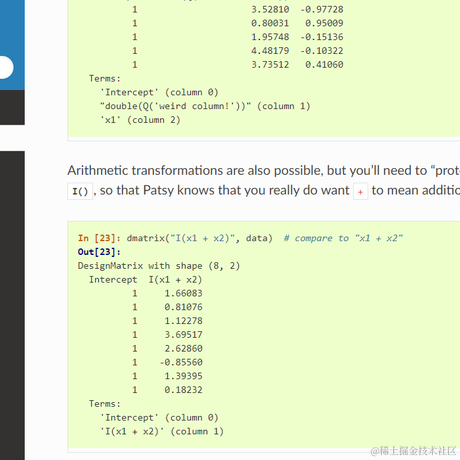Viewport: 460px width, 460px height.
Task: Click the value 0.18232 in last row
Action: pyautogui.click(x=183, y=390)
